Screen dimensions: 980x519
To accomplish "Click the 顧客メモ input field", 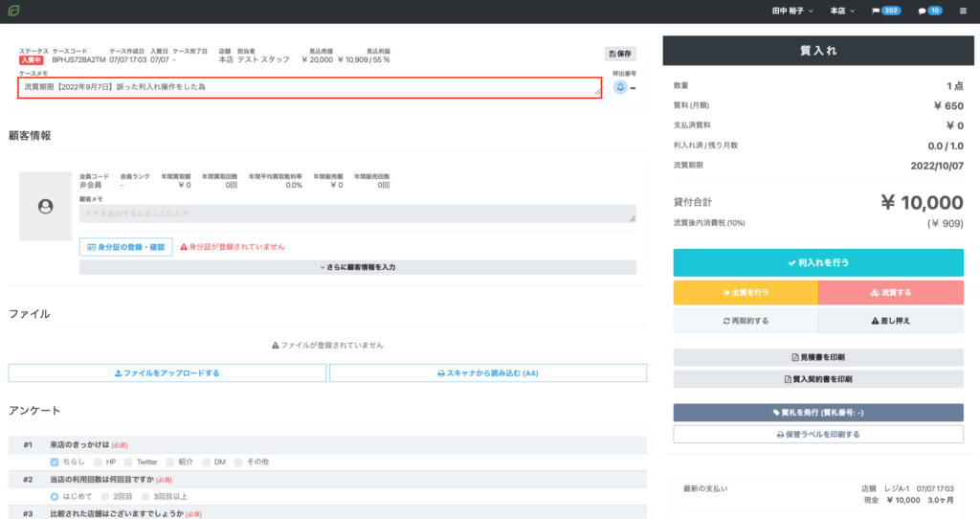I will click(x=358, y=214).
